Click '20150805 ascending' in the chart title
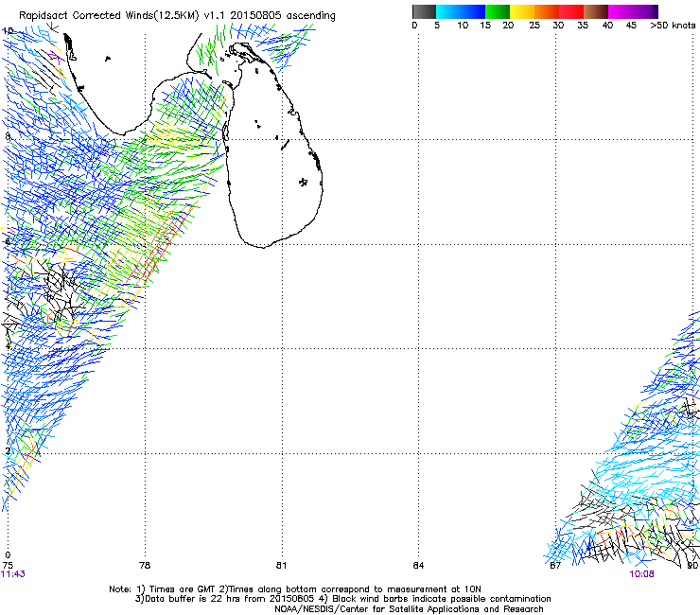This screenshot has height=615, width=700. point(283,16)
